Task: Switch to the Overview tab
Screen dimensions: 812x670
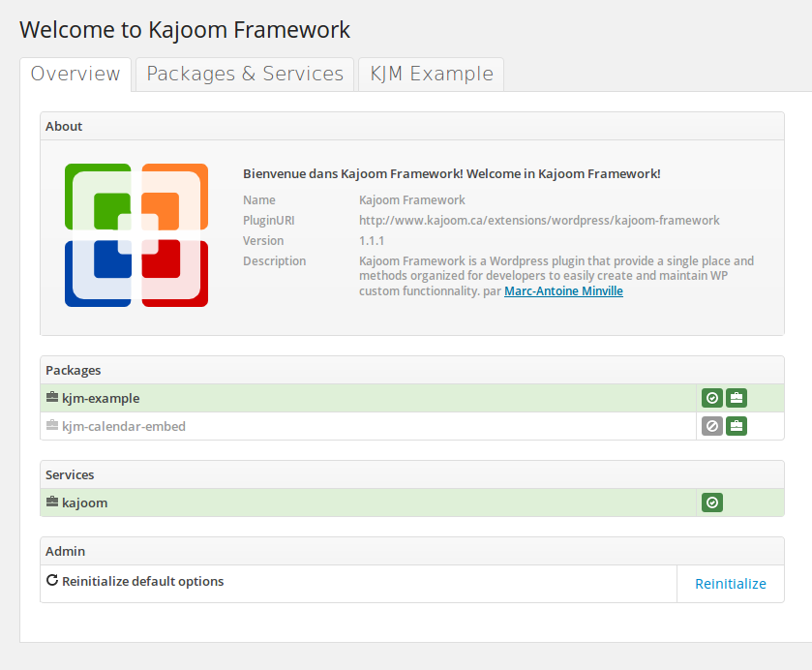Action: tap(75, 75)
